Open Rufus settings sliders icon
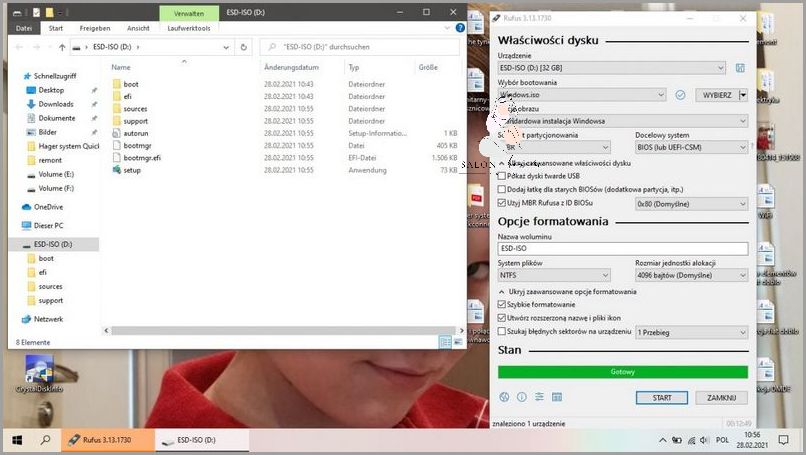806x455 pixels. point(539,397)
